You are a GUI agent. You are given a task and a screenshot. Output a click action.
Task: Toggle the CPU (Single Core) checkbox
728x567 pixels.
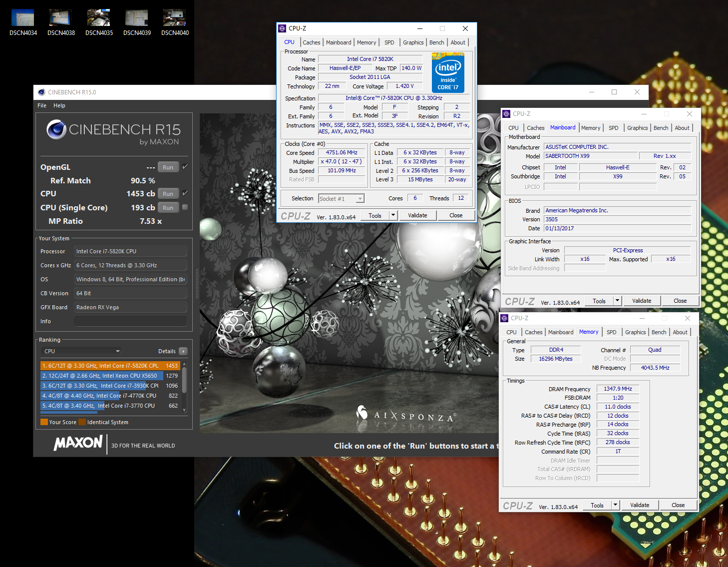(185, 207)
